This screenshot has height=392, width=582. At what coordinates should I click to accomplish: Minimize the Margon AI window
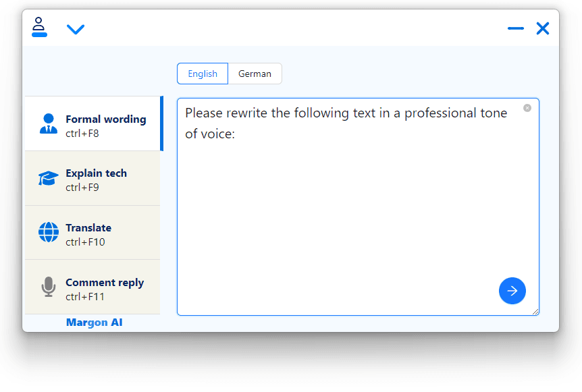tap(516, 28)
